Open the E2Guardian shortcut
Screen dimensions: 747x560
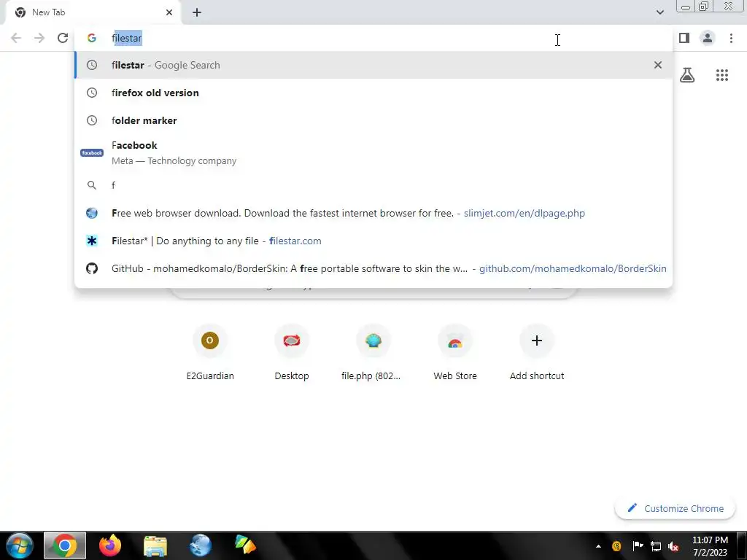point(209,352)
